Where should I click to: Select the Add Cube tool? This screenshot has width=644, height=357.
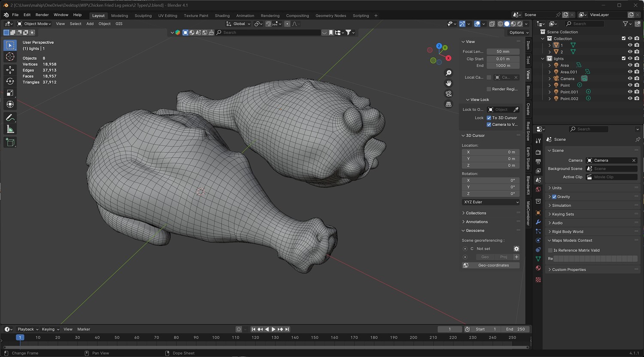point(10,142)
